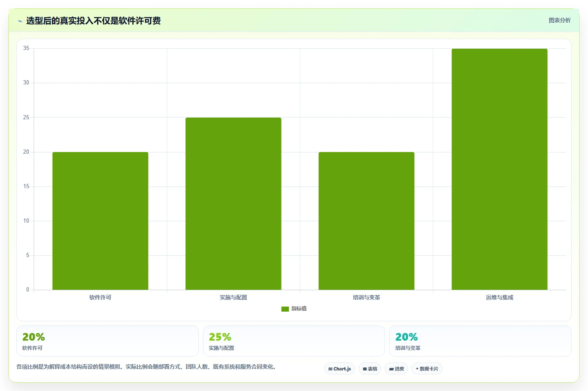Click the y-axis value 30

point(26,83)
